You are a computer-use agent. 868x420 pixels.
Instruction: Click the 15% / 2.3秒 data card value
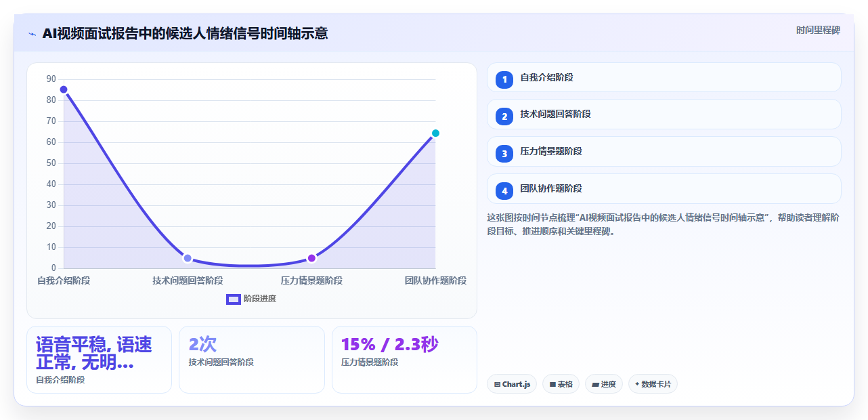(389, 344)
